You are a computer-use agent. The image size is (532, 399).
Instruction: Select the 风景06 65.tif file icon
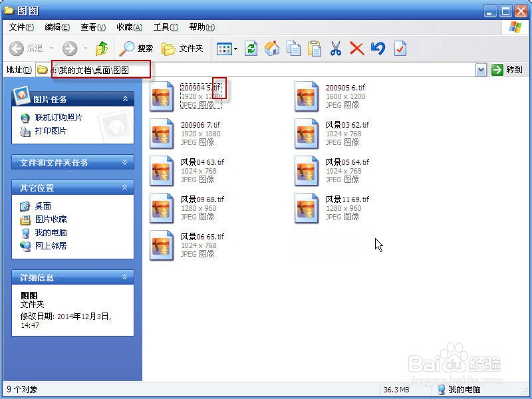(x=162, y=245)
